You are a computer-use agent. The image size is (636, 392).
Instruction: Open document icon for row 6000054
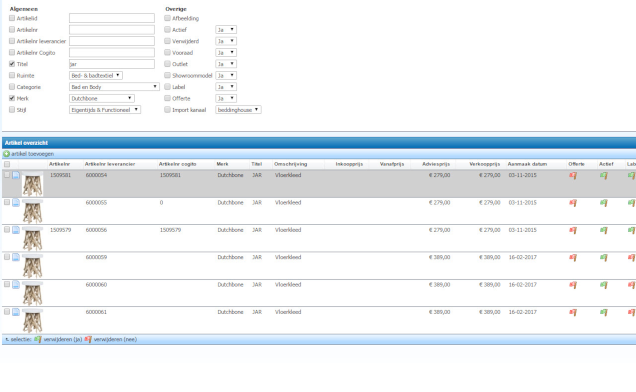(x=16, y=175)
